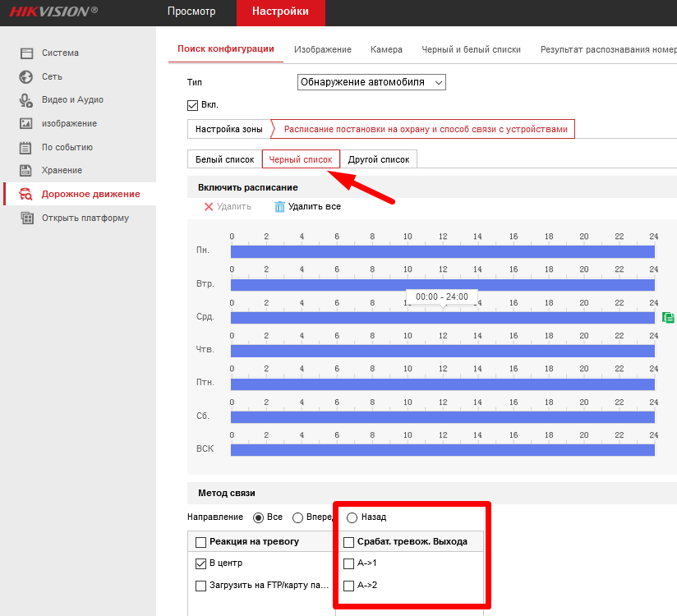The image size is (677, 616).
Task: Switch to the Просмотр top tab
Action: tap(191, 11)
